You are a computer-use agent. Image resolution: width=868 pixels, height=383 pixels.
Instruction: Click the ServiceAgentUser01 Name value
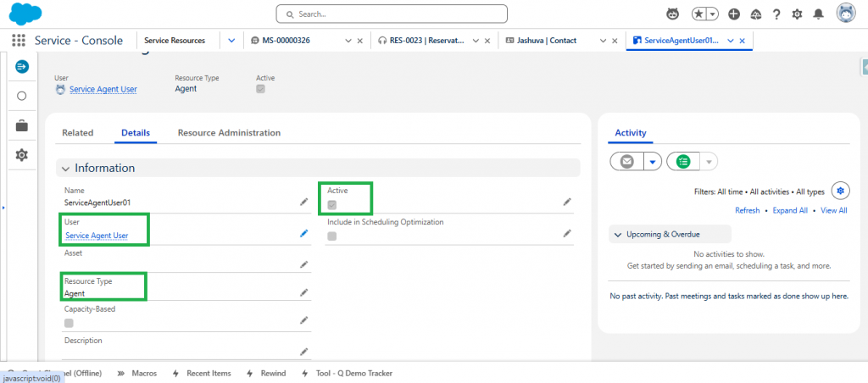[x=97, y=203]
